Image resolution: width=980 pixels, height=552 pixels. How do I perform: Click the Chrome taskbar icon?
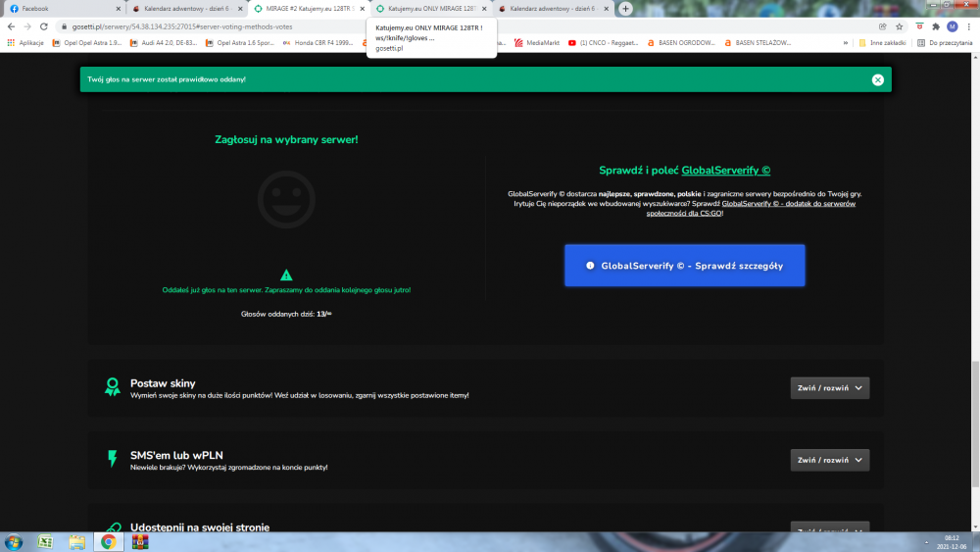pos(108,542)
